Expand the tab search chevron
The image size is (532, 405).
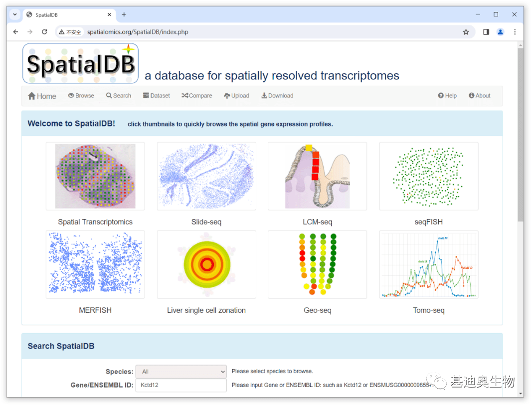(15, 14)
